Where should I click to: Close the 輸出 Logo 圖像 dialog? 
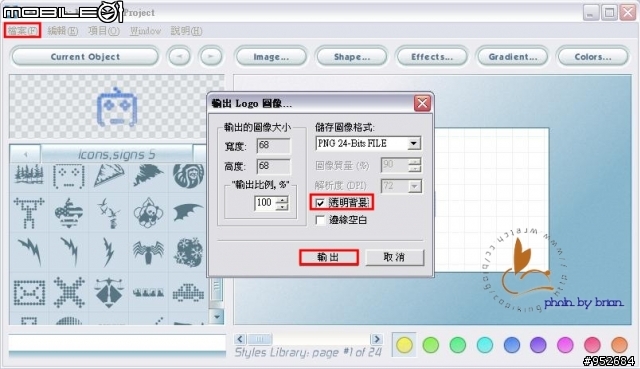(422, 103)
